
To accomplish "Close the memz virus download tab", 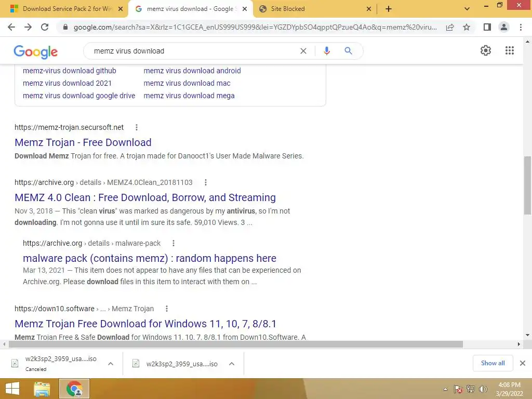I will point(245,9).
